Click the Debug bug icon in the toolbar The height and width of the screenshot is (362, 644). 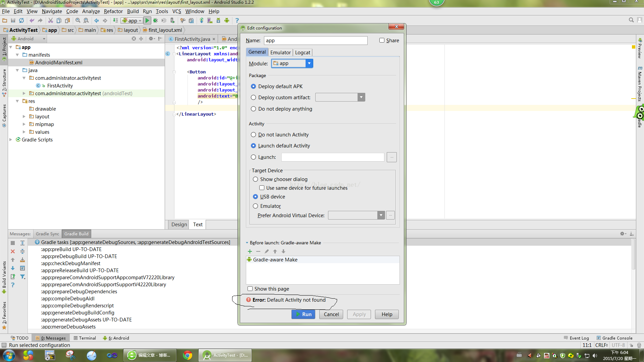pyautogui.click(x=156, y=20)
